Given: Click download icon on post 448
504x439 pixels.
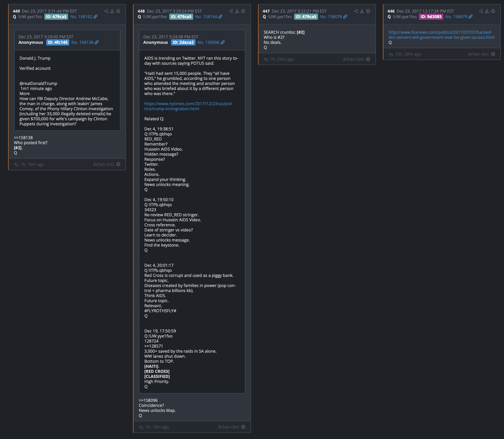Looking at the screenshot, I should pyautogui.click(x=237, y=11).
